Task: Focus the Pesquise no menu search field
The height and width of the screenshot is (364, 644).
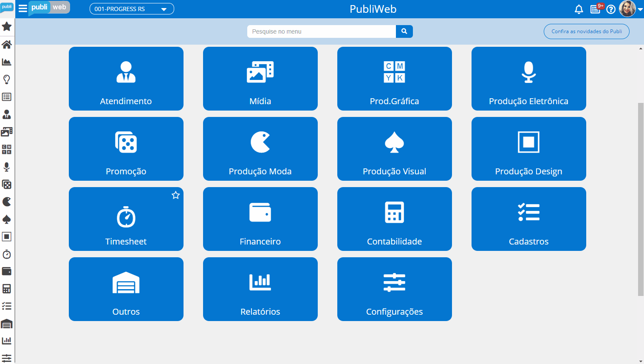Action: [x=322, y=31]
